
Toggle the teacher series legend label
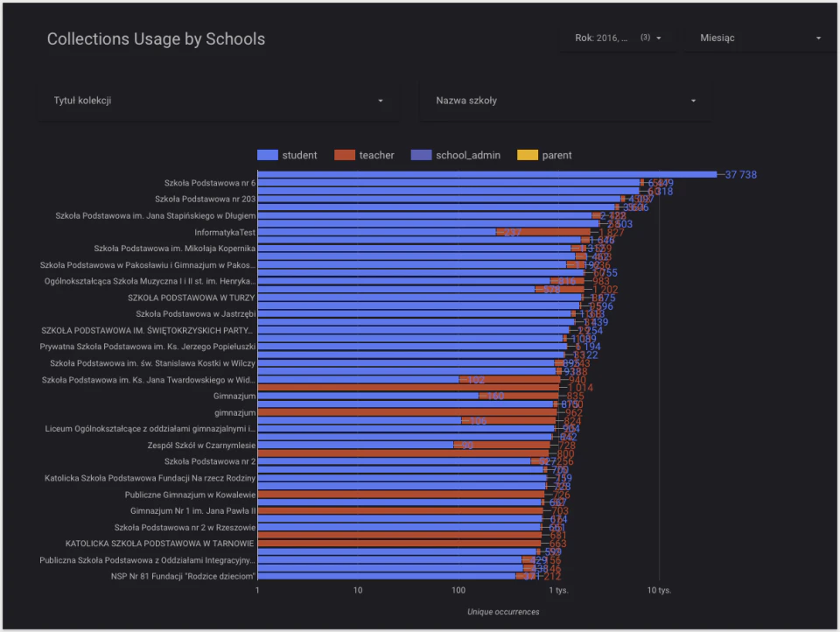coord(376,156)
